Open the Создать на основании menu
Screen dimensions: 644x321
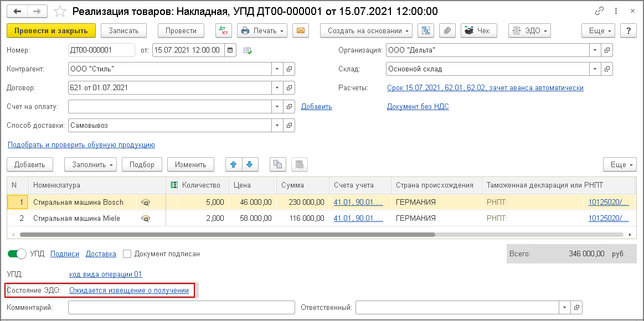point(367,30)
